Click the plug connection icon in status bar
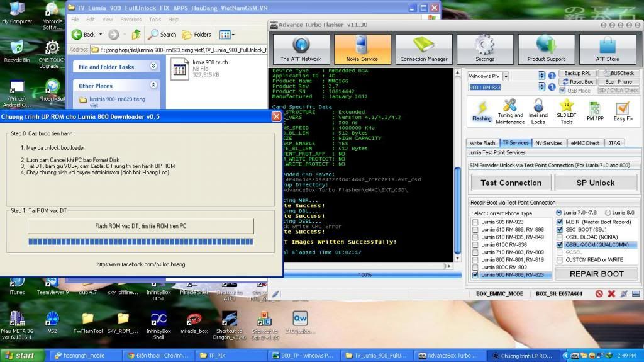This screenshot has height=362, width=644. 624,293
